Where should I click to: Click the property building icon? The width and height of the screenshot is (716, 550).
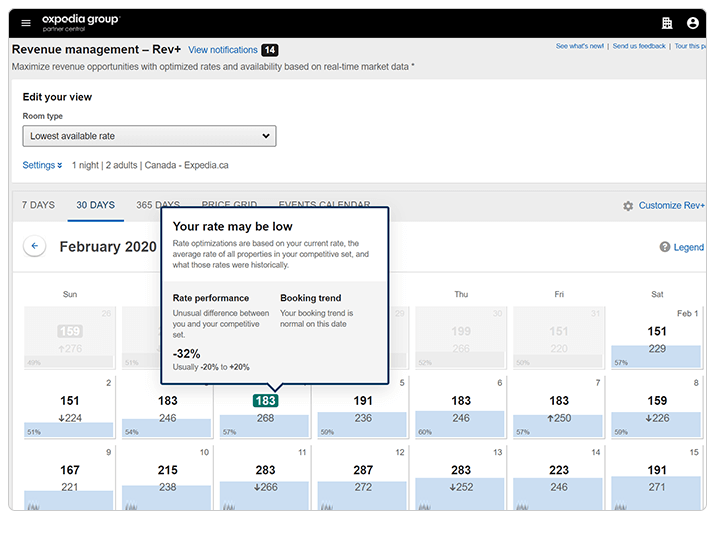(667, 23)
